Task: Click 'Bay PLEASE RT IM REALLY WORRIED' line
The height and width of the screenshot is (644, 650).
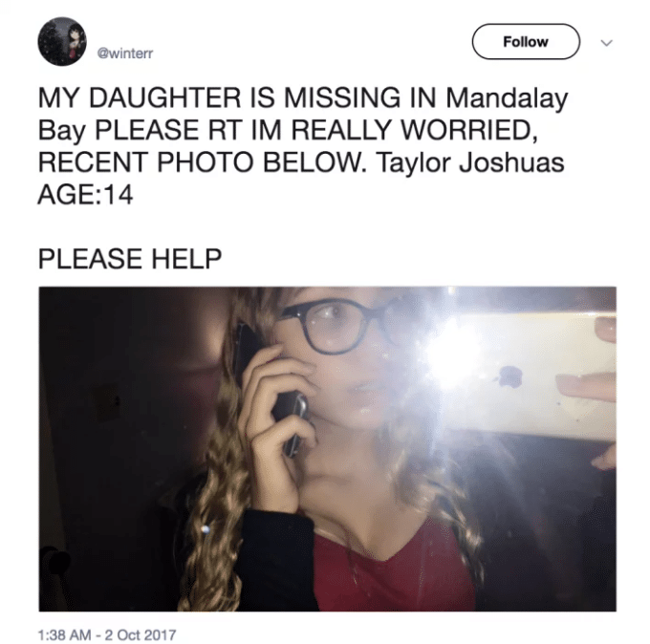Action: pyautogui.click(x=286, y=130)
